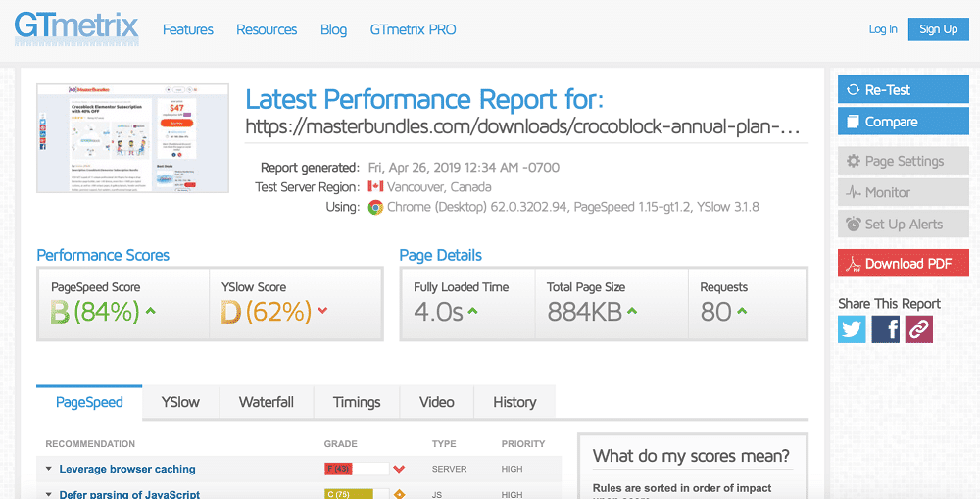Click the C (75) grade bar
Image resolution: width=980 pixels, height=499 pixels.
(357, 494)
